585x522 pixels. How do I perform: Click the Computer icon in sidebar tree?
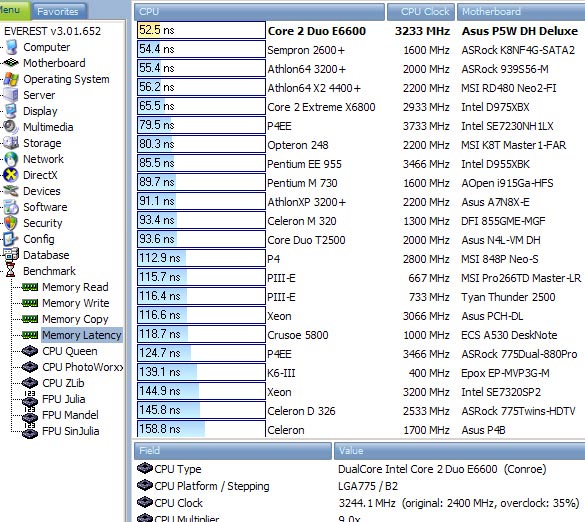pyautogui.click(x=12, y=47)
